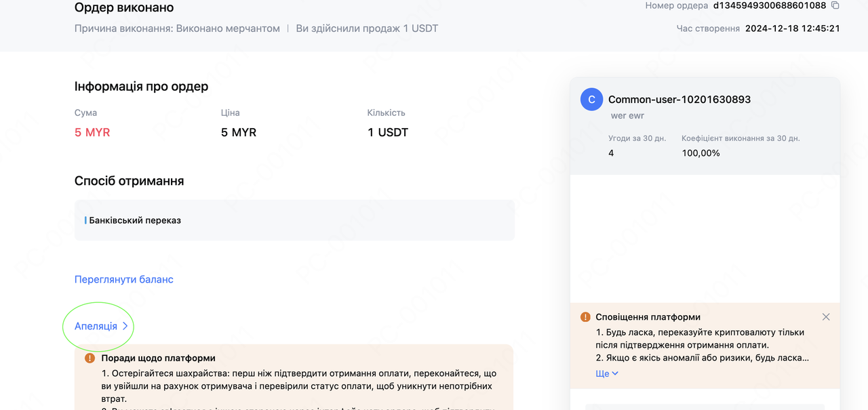Click the order number d1345949300688601088

tap(769, 5)
